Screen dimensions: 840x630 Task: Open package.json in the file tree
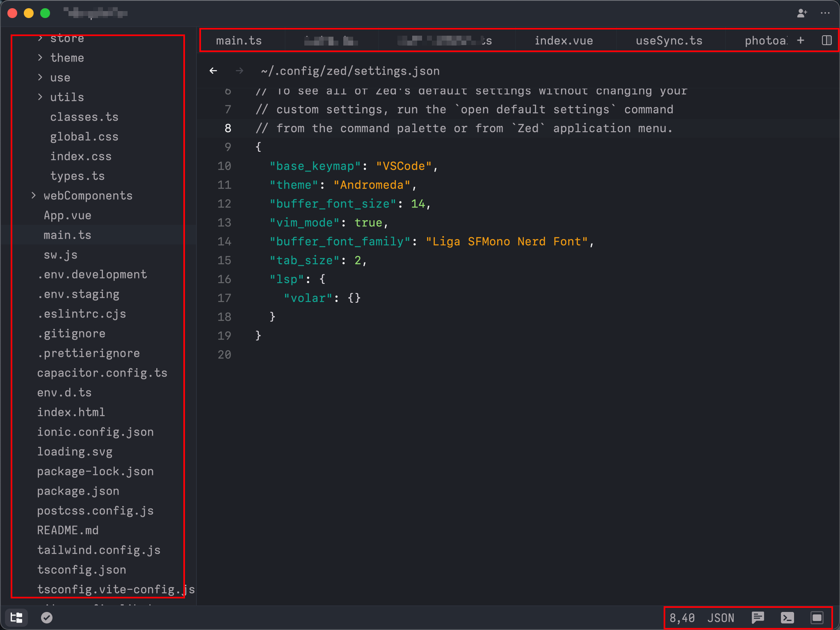click(78, 491)
